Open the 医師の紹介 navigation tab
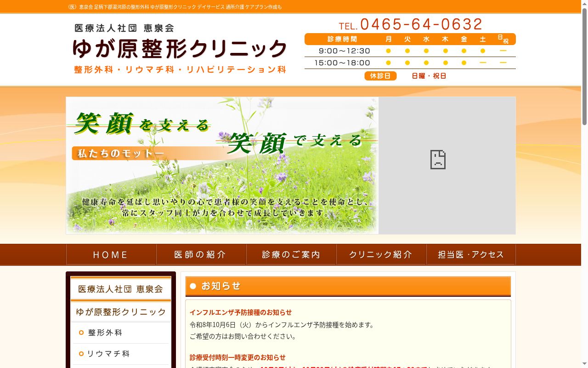The width and height of the screenshot is (588, 368). pyautogui.click(x=201, y=254)
